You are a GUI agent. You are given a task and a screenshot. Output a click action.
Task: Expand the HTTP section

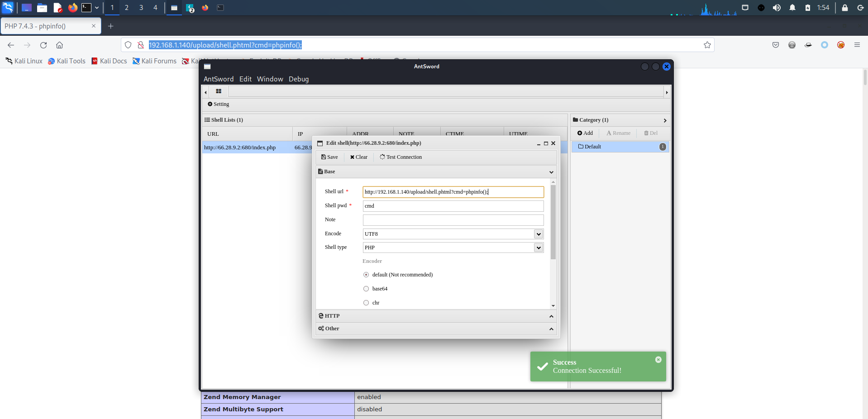click(551, 316)
